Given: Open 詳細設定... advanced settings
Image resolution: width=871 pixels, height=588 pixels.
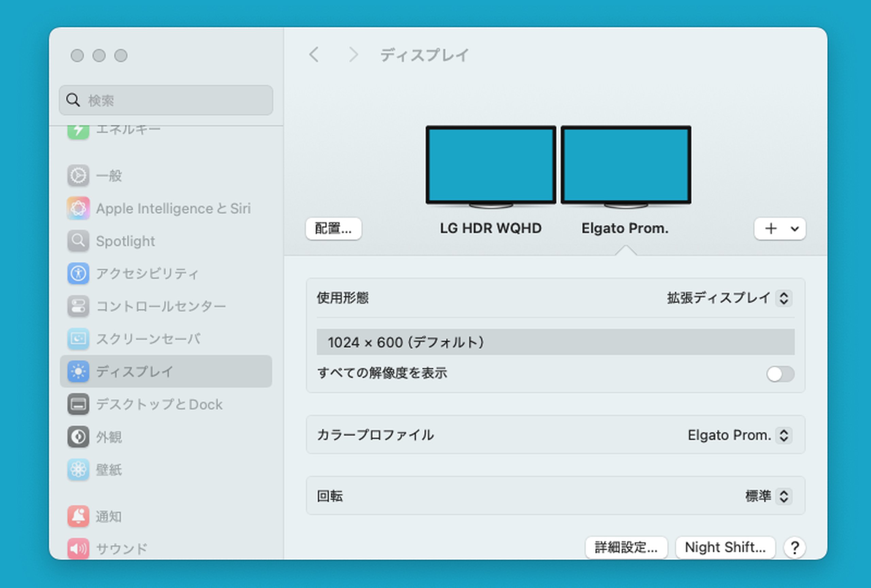Looking at the screenshot, I should (x=626, y=548).
